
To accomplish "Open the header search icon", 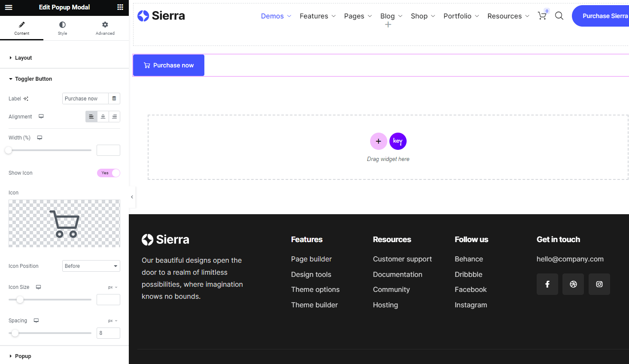I will pyautogui.click(x=559, y=16).
